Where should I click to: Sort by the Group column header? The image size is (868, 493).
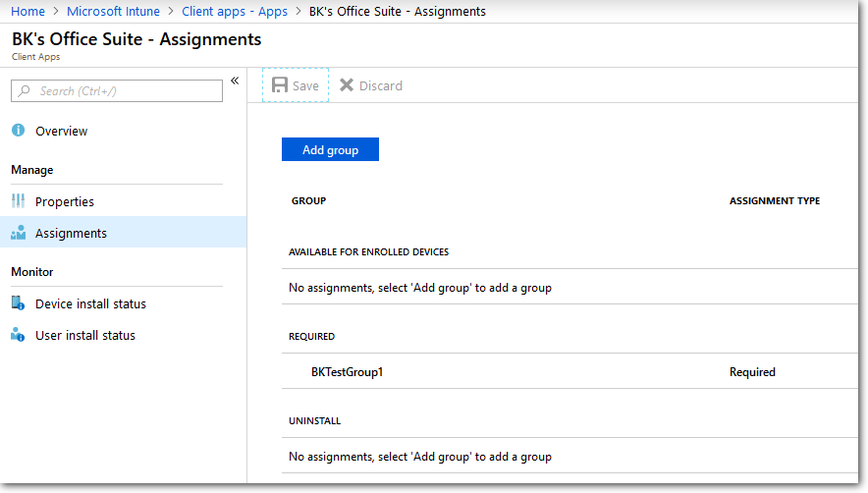[308, 201]
